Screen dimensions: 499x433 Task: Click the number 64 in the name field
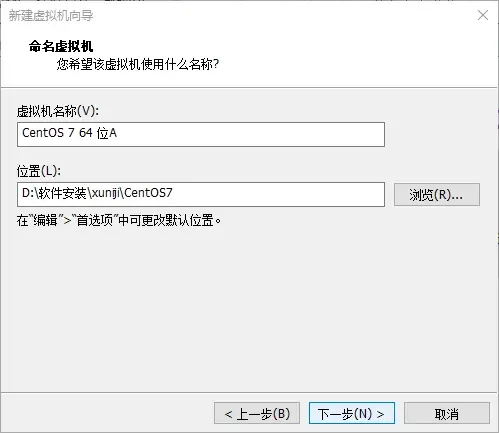pyautogui.click(x=86, y=133)
